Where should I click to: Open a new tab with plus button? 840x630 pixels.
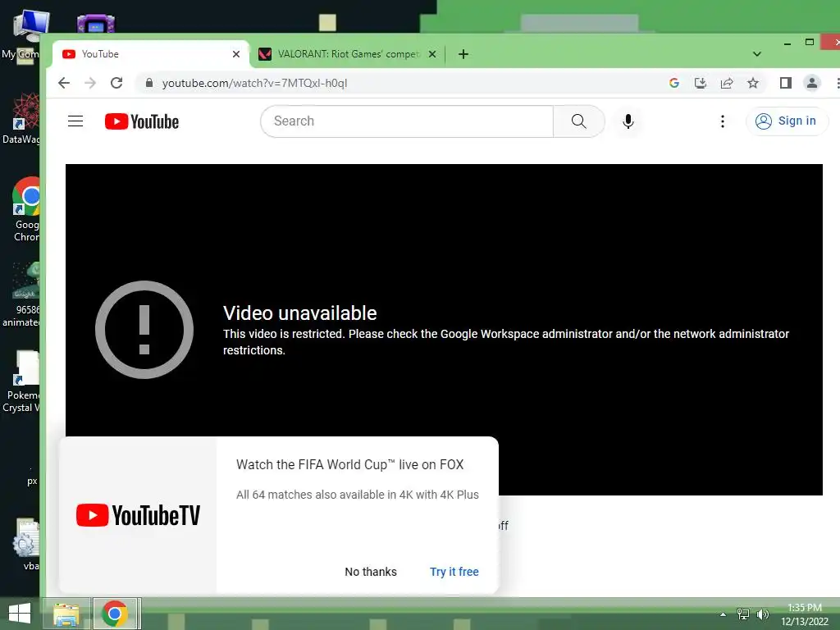click(463, 54)
